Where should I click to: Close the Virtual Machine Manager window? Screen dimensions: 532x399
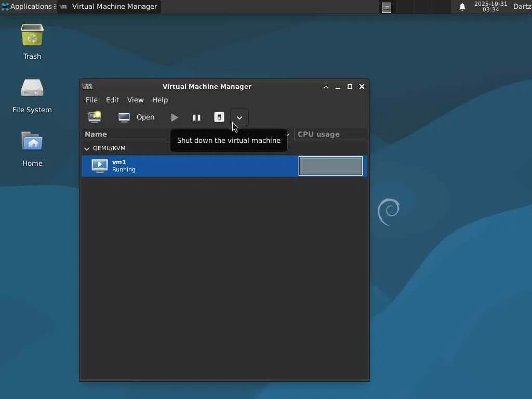coord(362,87)
